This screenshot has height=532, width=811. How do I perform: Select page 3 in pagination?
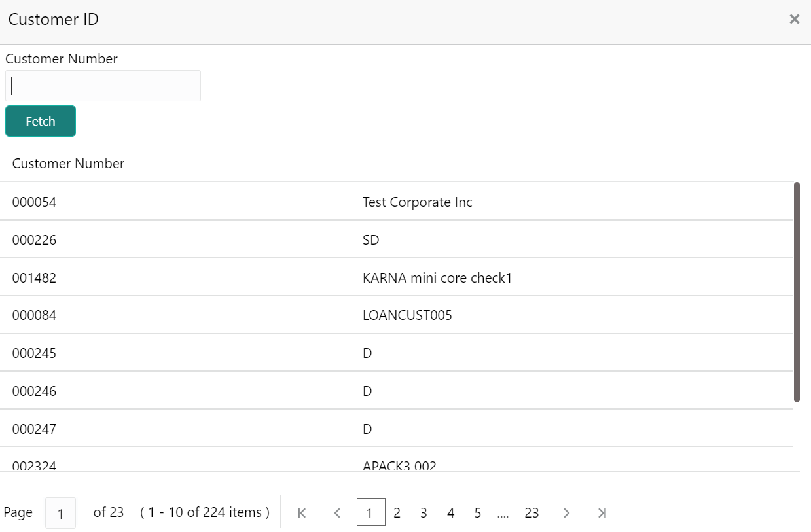[424, 513]
